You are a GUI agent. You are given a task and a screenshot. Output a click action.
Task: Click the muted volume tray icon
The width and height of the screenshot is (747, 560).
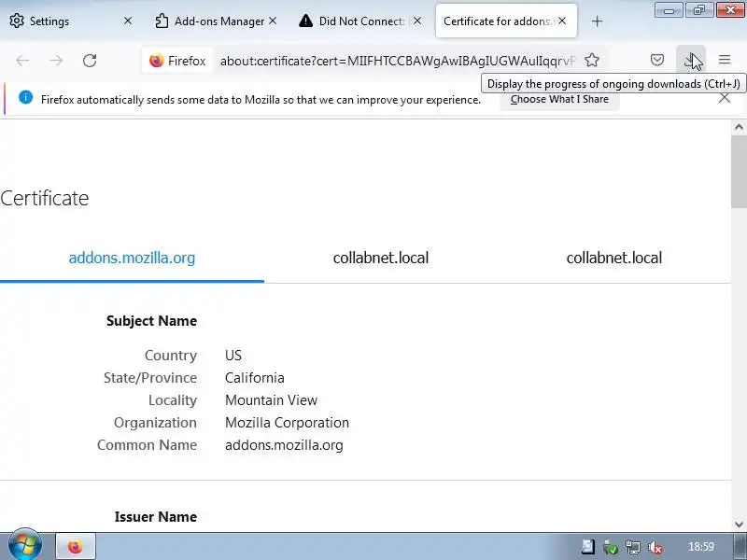click(x=656, y=547)
